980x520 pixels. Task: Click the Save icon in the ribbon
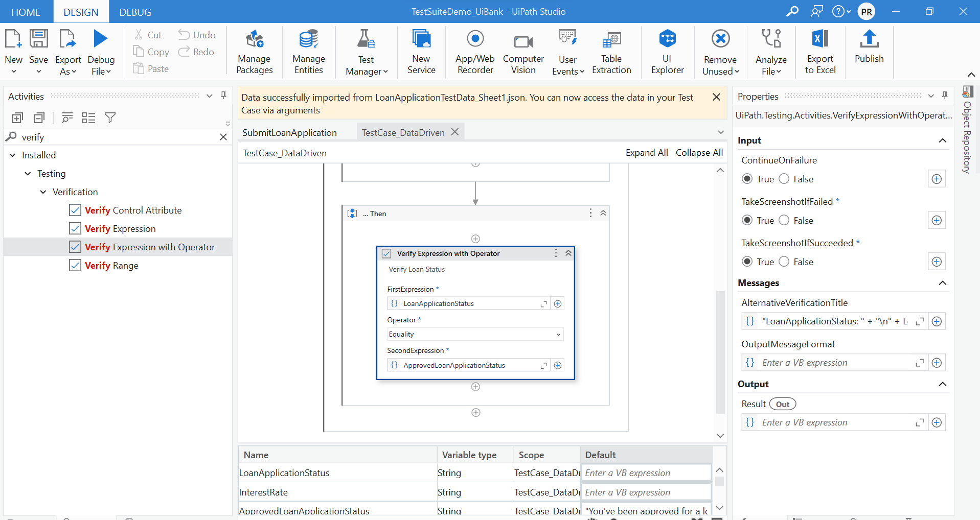38,39
